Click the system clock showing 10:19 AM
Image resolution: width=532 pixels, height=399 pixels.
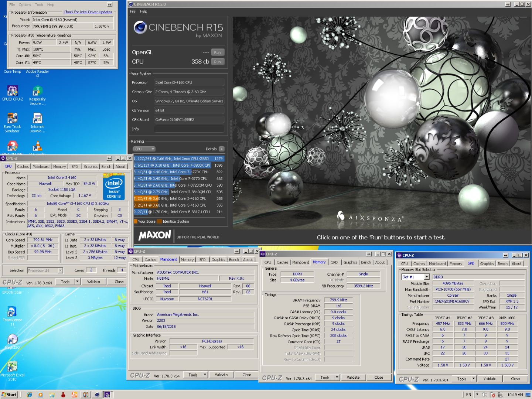pos(515,395)
